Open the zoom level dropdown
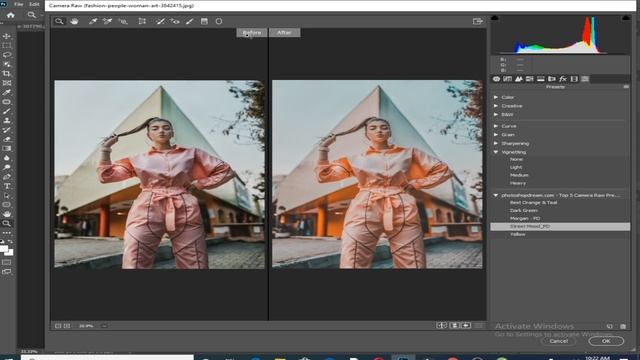640x360 pixels. 104,326
